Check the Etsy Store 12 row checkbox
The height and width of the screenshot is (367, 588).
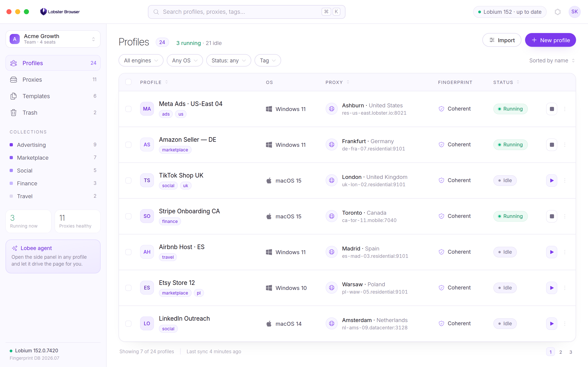point(128,288)
